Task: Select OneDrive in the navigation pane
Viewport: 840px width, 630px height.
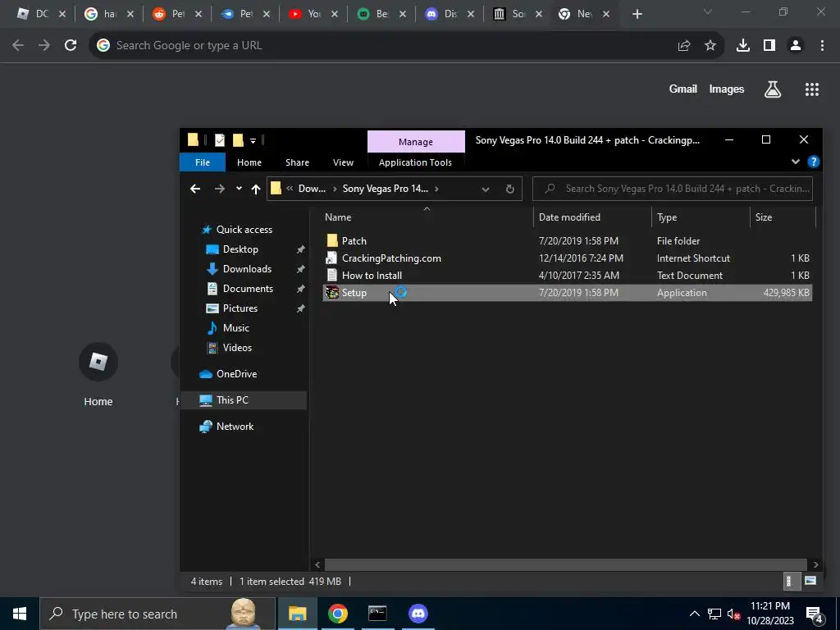Action: coord(236,374)
